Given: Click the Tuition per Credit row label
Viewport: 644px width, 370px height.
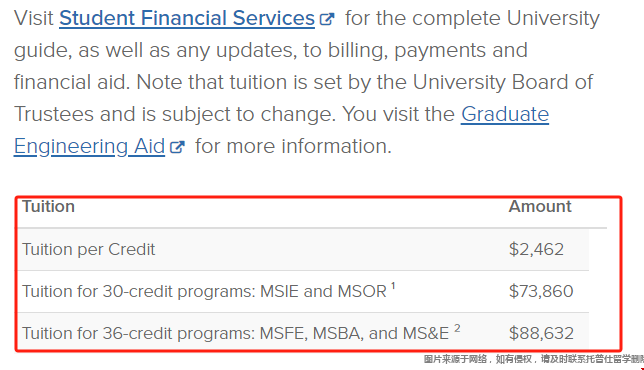Looking at the screenshot, I should coord(89,249).
